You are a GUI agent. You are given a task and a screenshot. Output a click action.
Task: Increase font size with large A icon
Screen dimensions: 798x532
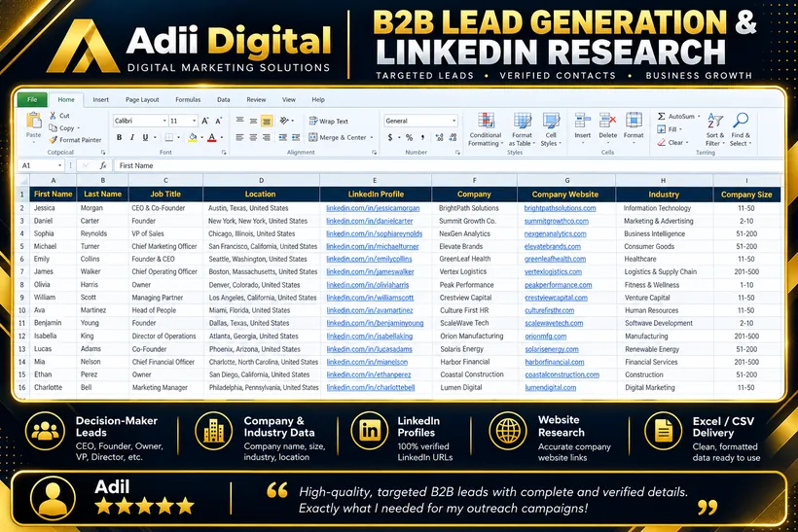205,121
